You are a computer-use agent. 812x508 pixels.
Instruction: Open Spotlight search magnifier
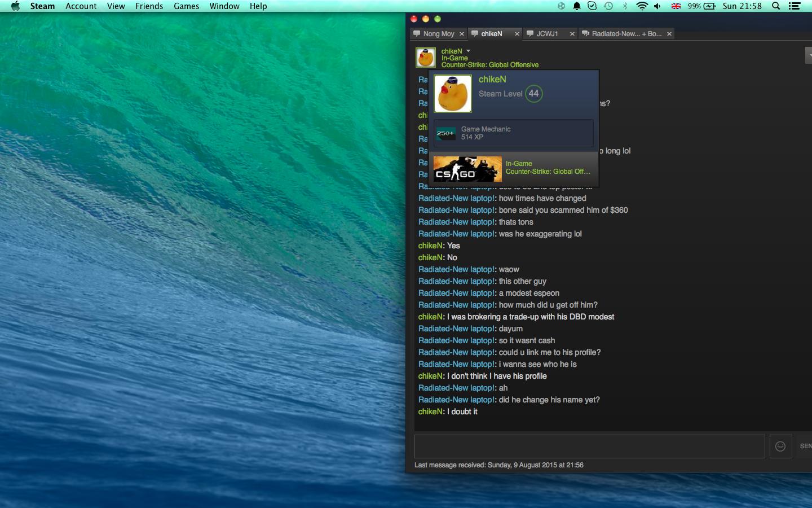coord(776,6)
